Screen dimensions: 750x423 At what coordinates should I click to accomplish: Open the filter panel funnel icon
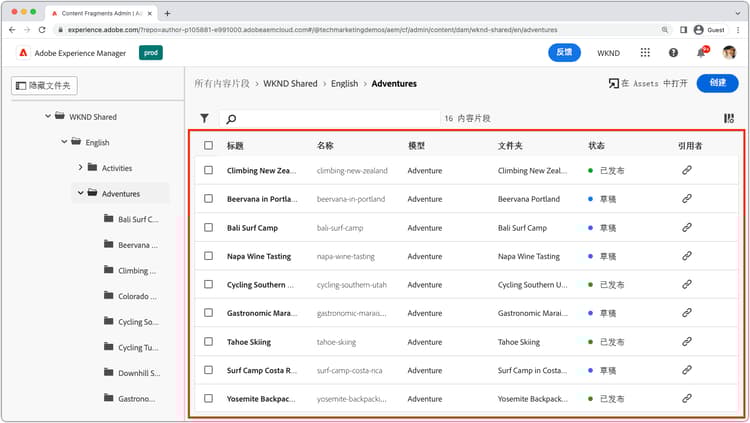pyautogui.click(x=204, y=118)
